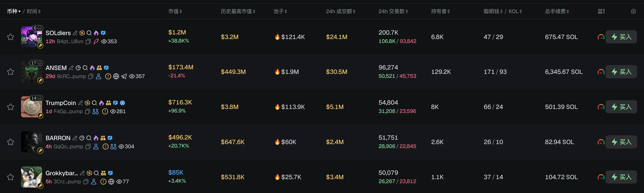
Task: Open the TrumpCoin coin avatar
Action: pos(32,107)
